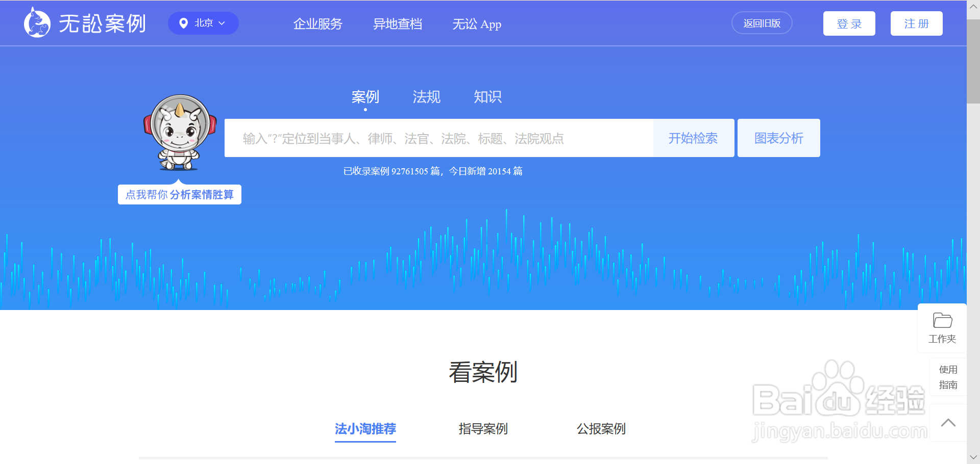Screen dimensions: 980x464
Task: Click the 登录 button
Action: coord(849,23)
